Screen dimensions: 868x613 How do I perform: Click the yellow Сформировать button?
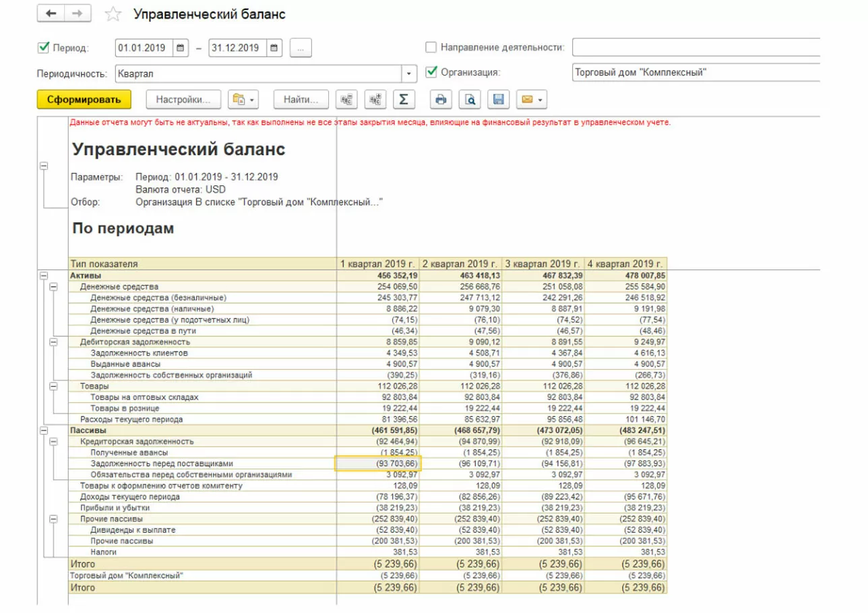[x=84, y=100]
